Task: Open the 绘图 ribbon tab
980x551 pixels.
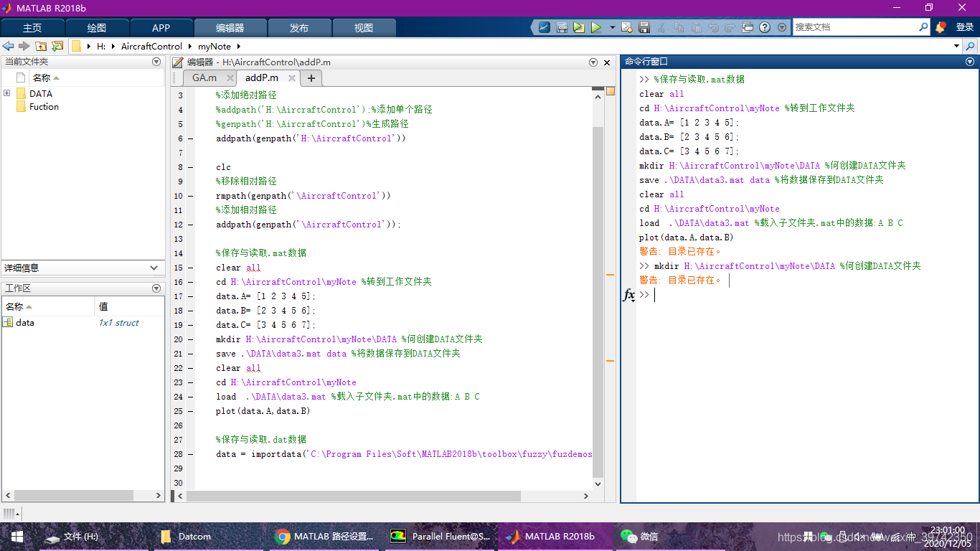Action: click(x=97, y=28)
